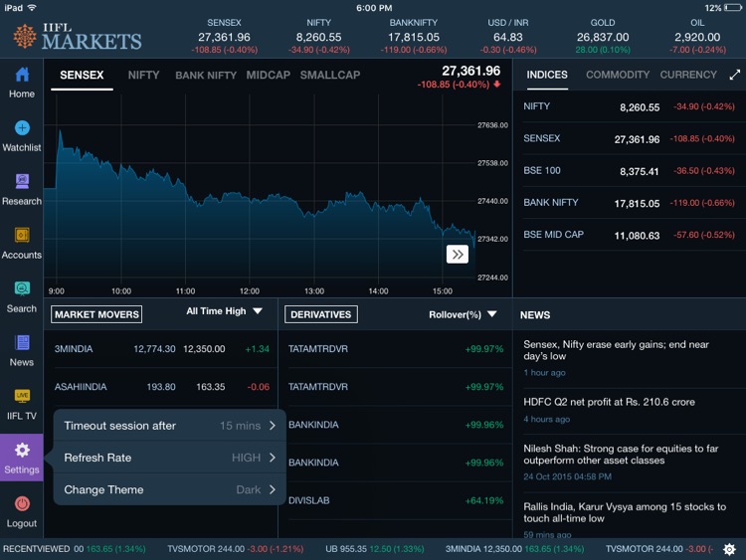This screenshot has width=746, height=560.
Task: Open the 3MINDIA market mover row
Action: click(162, 349)
